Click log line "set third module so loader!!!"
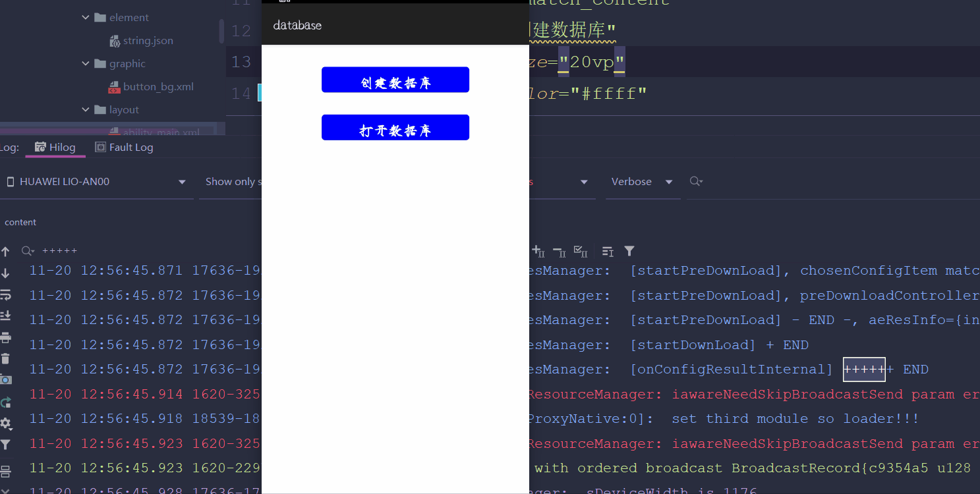 795,419
